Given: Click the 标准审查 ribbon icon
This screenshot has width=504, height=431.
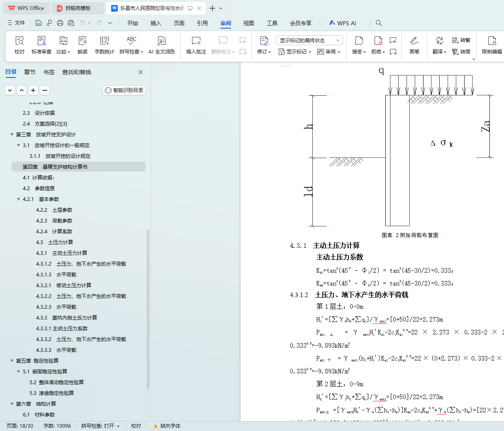Looking at the screenshot, I should point(41,45).
